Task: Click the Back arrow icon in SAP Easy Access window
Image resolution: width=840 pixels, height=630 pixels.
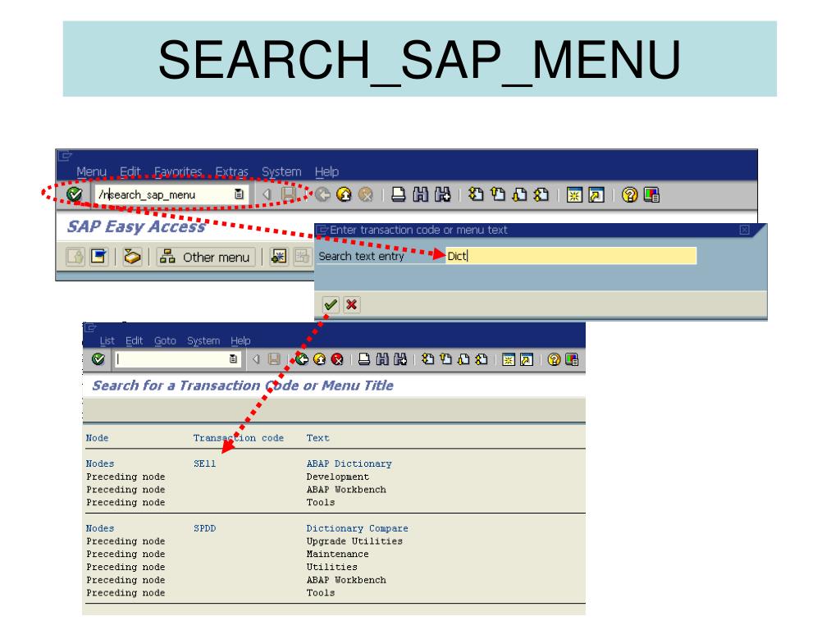Action: tap(322, 194)
